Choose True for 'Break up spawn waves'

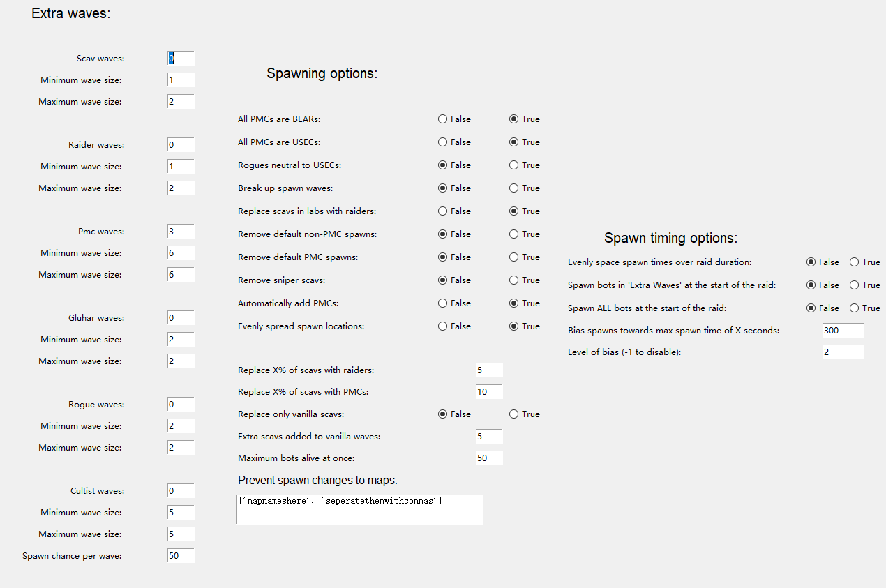514,188
